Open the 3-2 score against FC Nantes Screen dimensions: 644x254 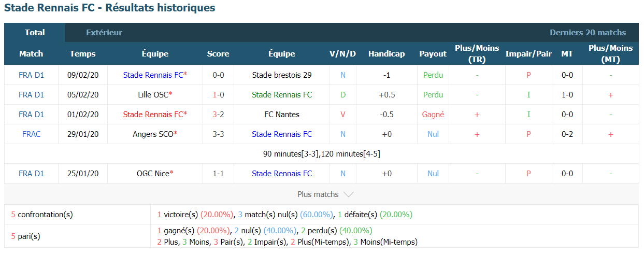click(218, 115)
